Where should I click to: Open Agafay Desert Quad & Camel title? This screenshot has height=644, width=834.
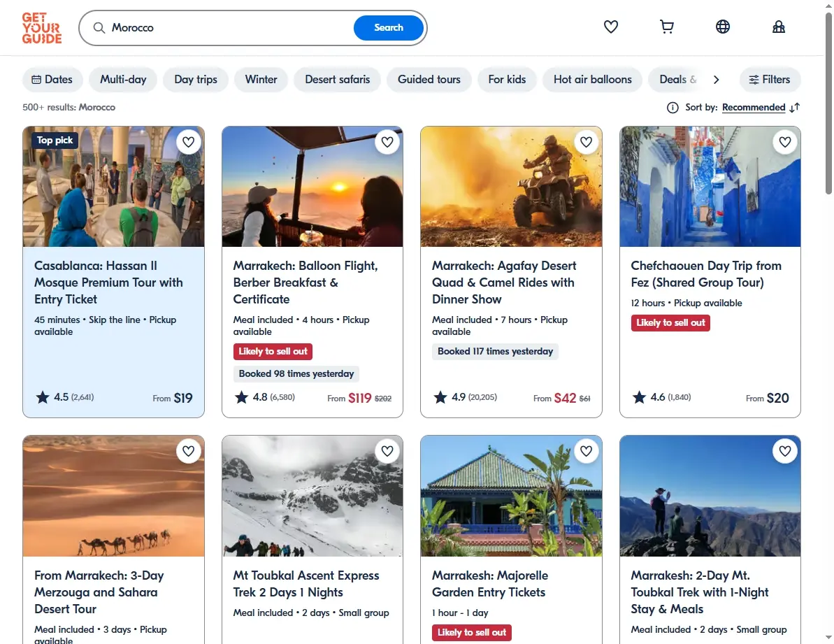coord(504,282)
